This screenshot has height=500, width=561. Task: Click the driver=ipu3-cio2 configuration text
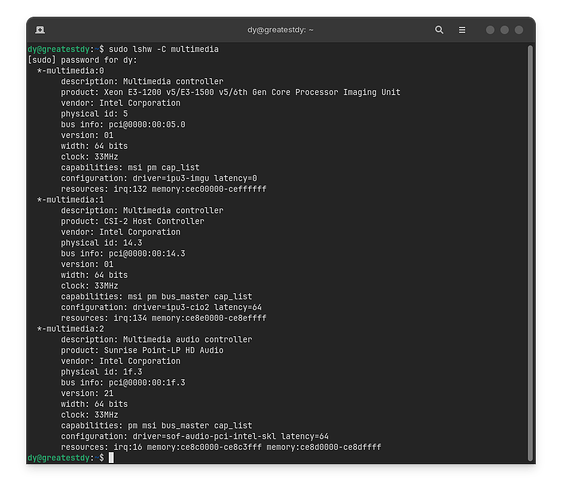pyautogui.click(x=171, y=307)
